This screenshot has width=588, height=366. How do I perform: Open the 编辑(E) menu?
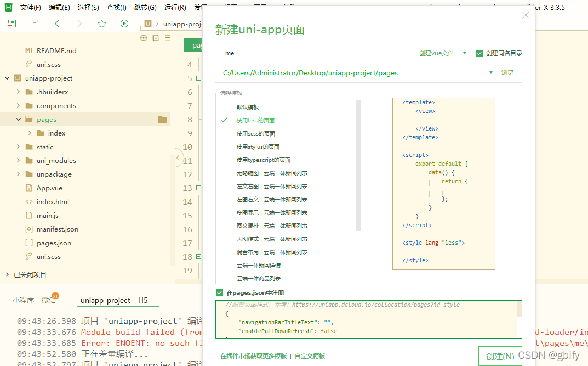click(59, 8)
